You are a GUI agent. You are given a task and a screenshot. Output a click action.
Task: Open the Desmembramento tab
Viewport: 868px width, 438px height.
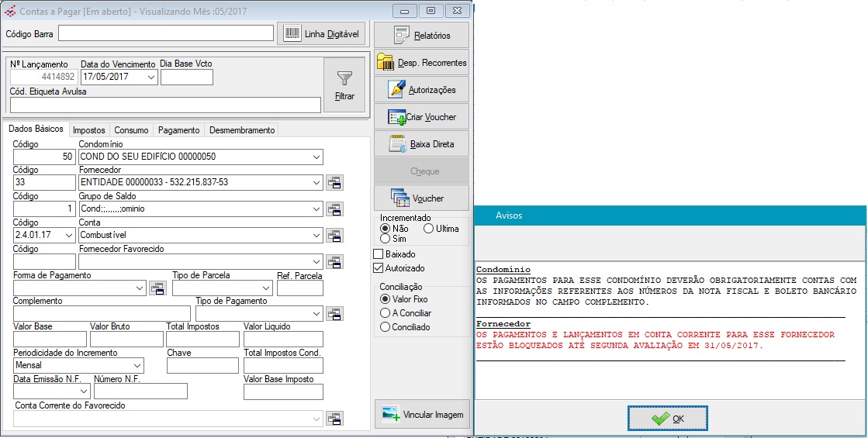(241, 130)
